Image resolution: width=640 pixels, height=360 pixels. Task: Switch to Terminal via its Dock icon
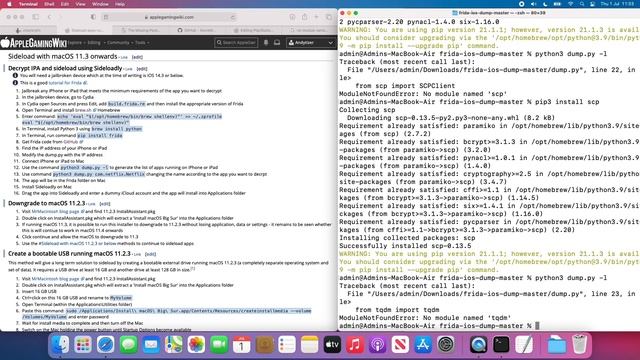[x=501, y=344]
